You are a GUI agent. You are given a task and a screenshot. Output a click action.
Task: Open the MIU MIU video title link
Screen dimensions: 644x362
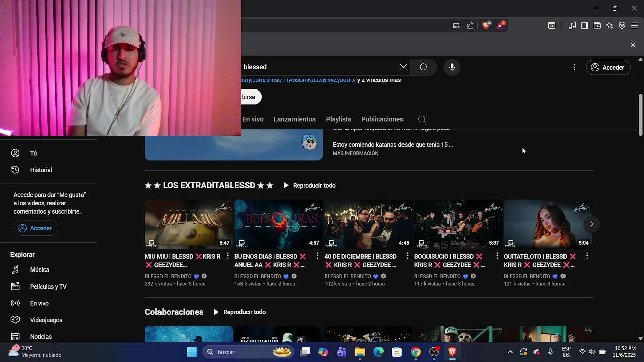(x=183, y=261)
